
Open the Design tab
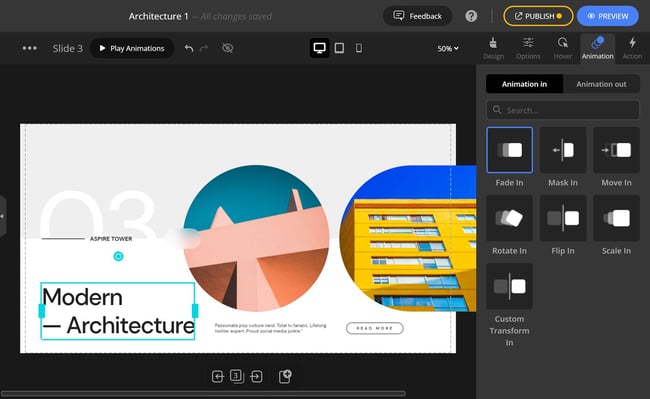click(x=493, y=48)
